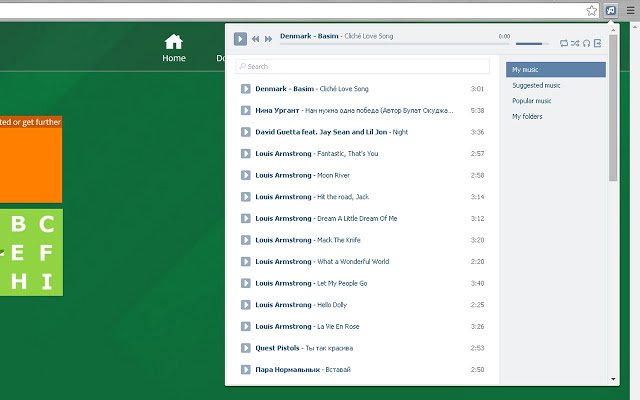Focus the music Search field

pyautogui.click(x=362, y=66)
